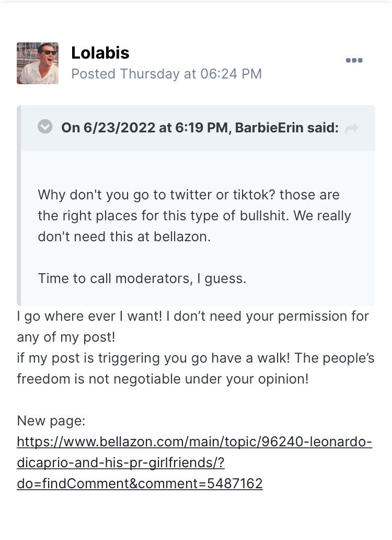Viewport: 392px width, 540px height.
Task: Click Lolabis profile avatar picture
Action: [38, 63]
